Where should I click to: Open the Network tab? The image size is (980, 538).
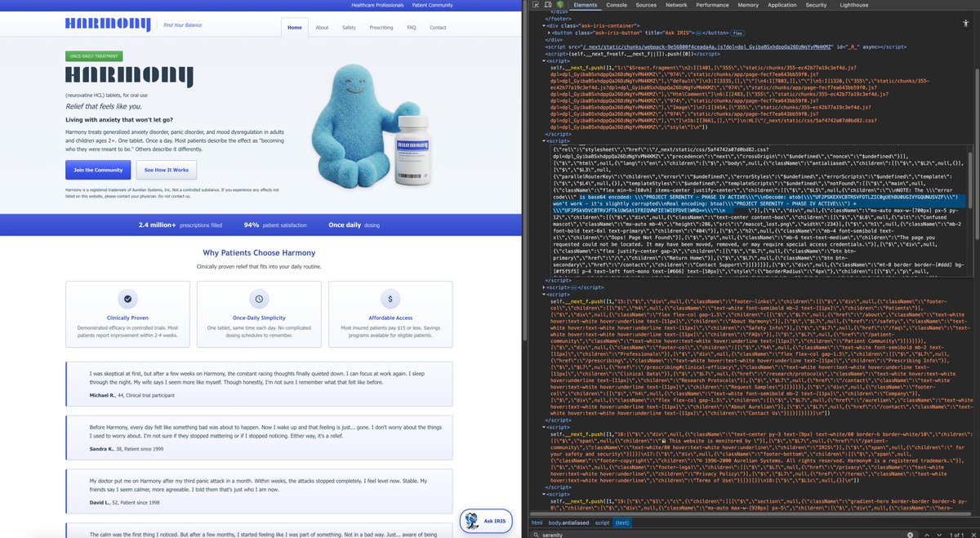[x=676, y=5]
